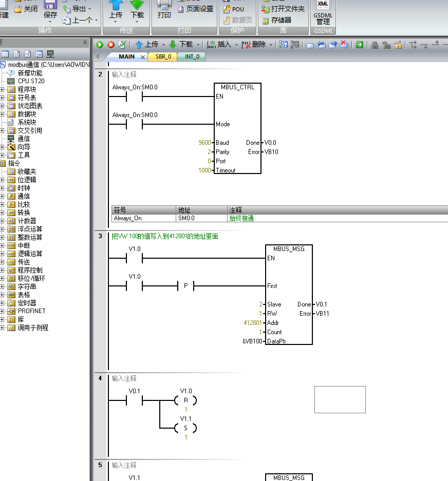Click the communication icon in project tree toolbar
448x481 pixels.
(50, 54)
